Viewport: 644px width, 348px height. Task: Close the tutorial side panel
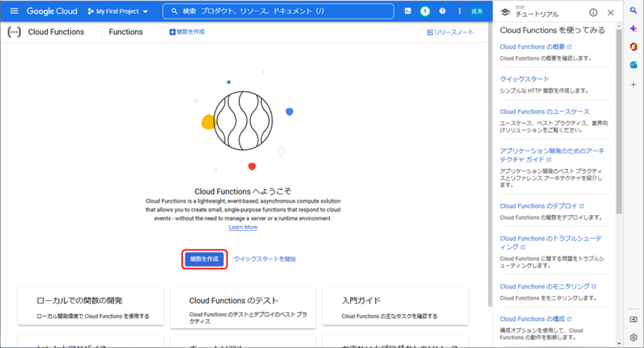click(611, 12)
